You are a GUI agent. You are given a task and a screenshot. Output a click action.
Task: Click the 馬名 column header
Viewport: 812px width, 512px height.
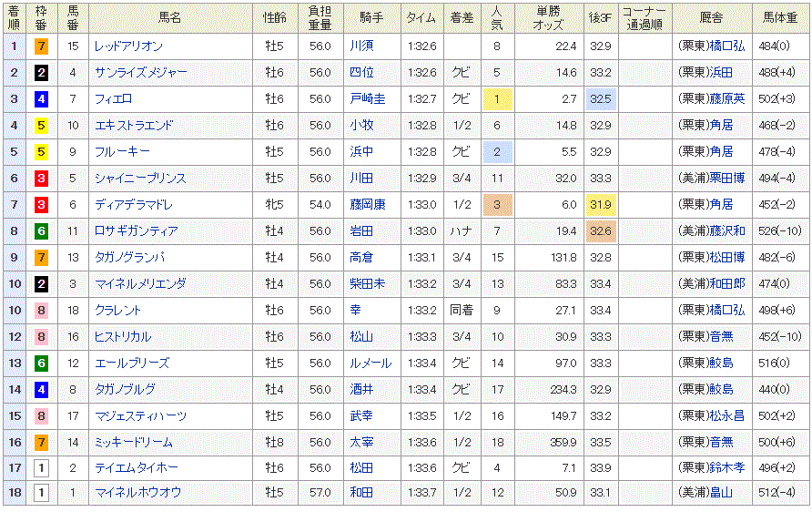coord(170,18)
